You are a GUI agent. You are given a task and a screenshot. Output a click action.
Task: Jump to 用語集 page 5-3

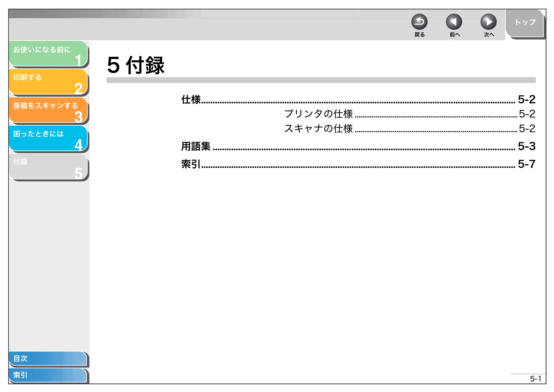[x=358, y=146]
